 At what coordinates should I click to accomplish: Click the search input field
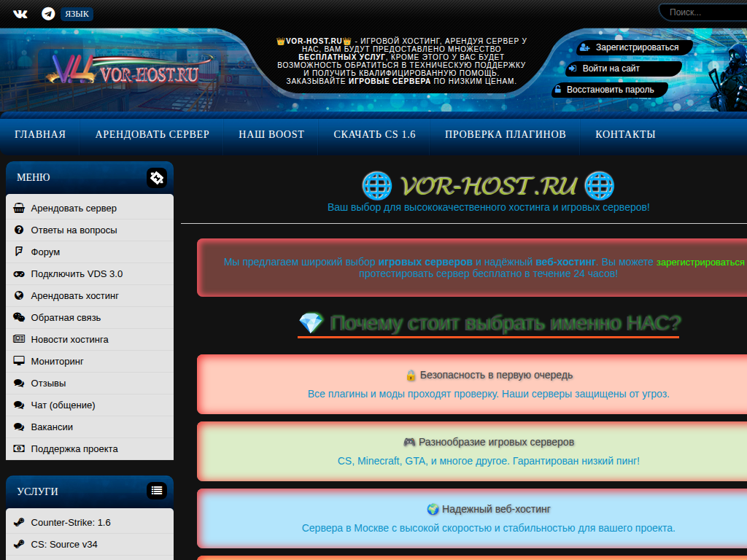tap(704, 12)
